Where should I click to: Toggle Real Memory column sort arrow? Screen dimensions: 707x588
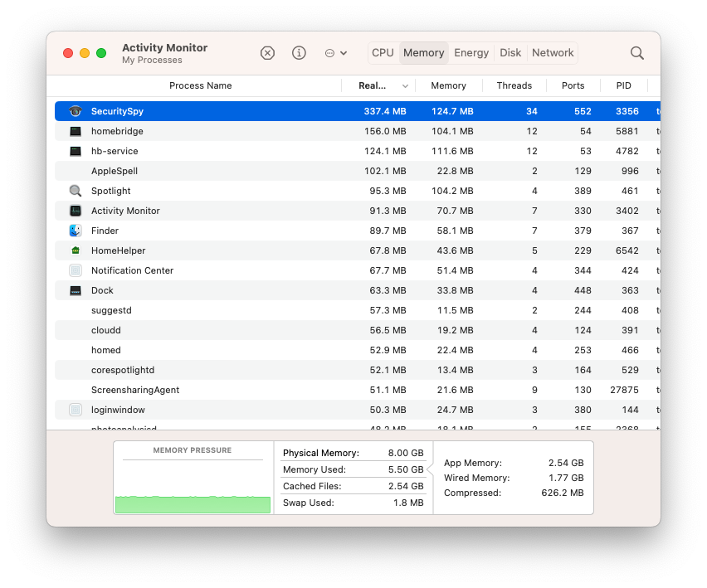point(405,86)
